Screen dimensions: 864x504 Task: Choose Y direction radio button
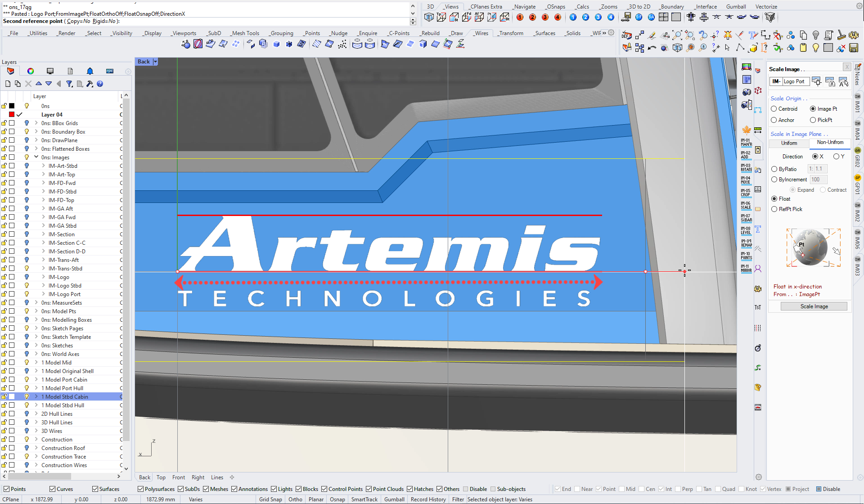click(836, 157)
